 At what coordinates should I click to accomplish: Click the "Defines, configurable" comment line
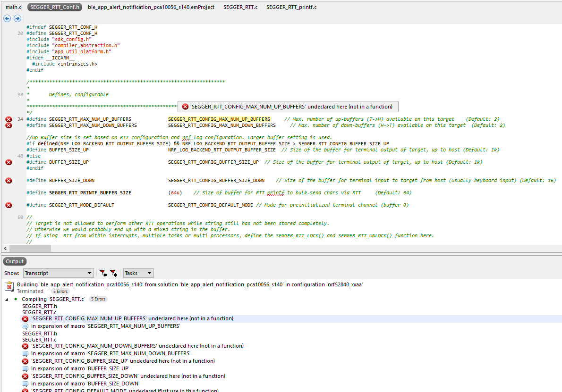[78, 94]
